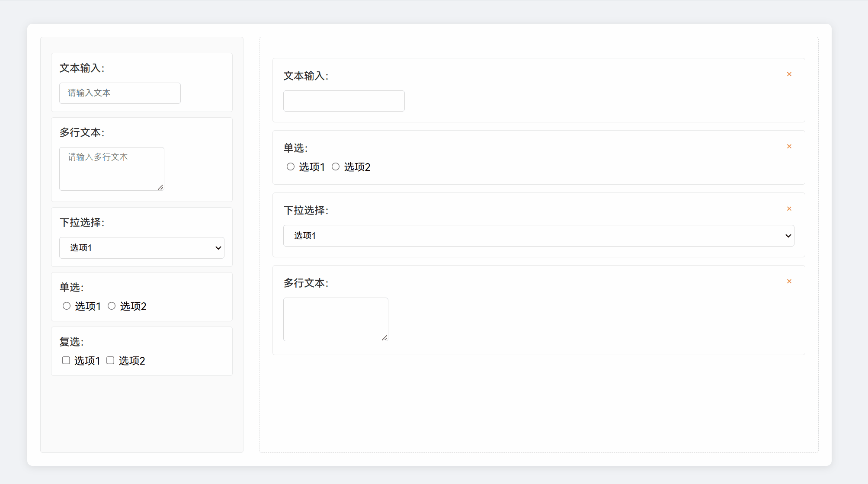The image size is (868, 484).
Task: Check 选项1 checkbox under 复选
Action: 66,360
